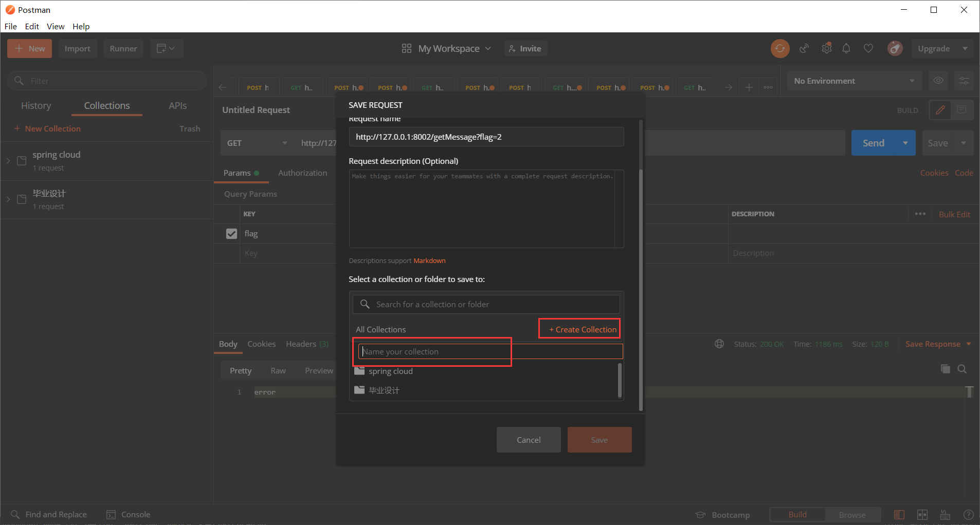The image size is (980, 525).
Task: Open the Authorization tab
Action: pyautogui.click(x=302, y=173)
